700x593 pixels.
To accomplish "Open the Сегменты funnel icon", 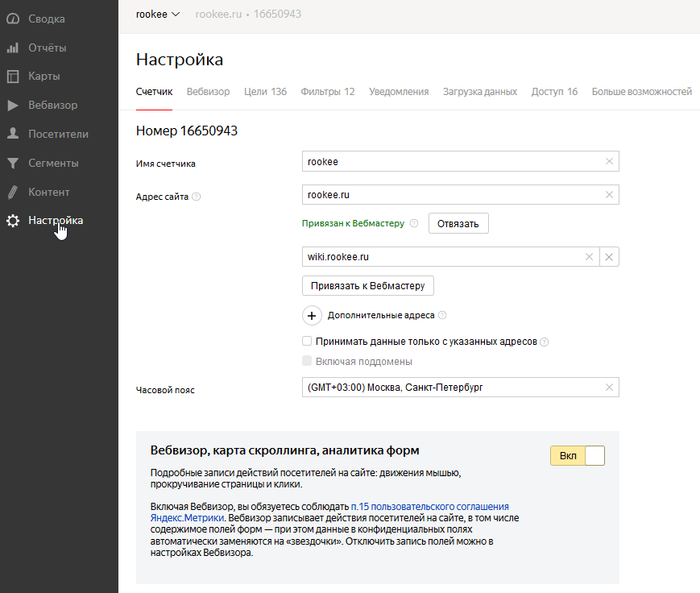I will coord(13,164).
